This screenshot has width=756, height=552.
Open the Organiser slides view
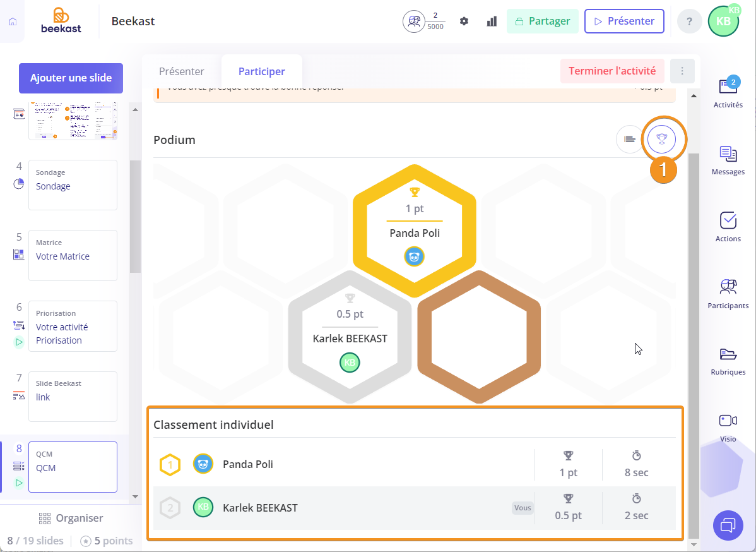71,519
